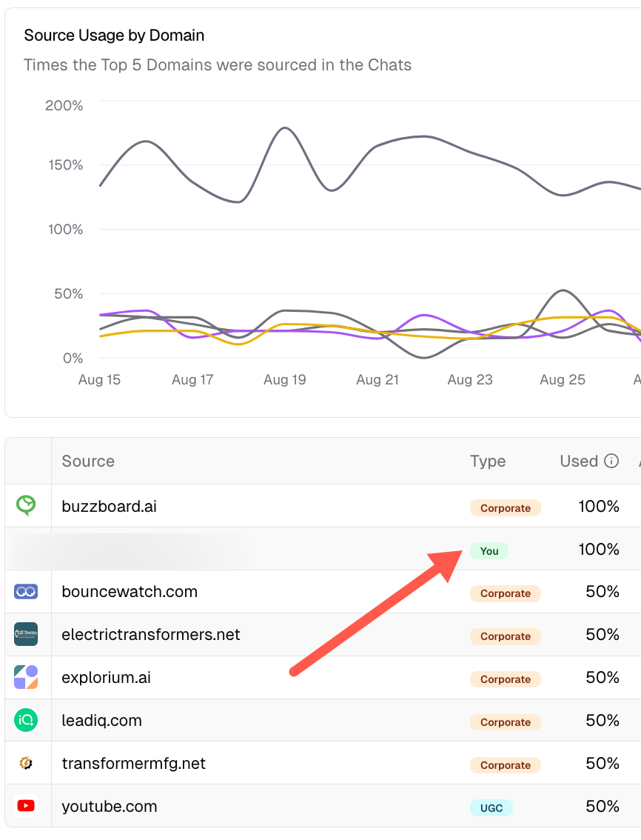Click the Corporate tag for explorium.ai
Viewport: 641px width, 840px height.
[506, 679]
